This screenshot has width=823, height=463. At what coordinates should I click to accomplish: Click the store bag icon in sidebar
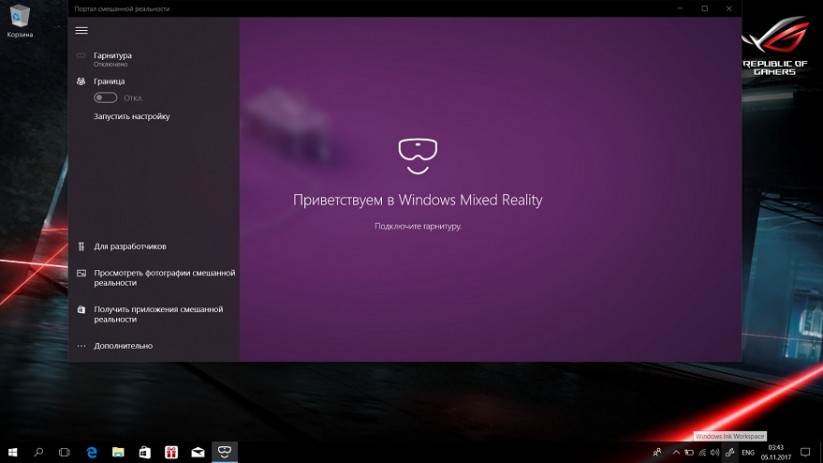81,310
